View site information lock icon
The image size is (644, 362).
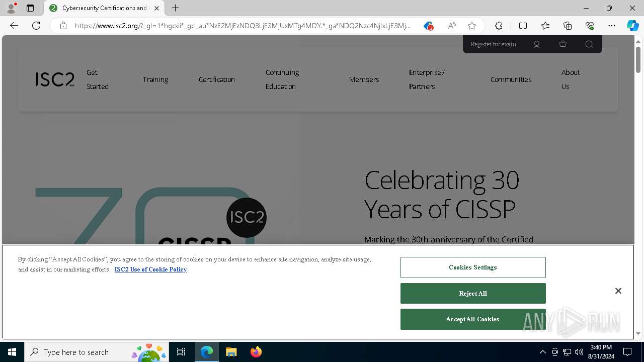click(63, 26)
